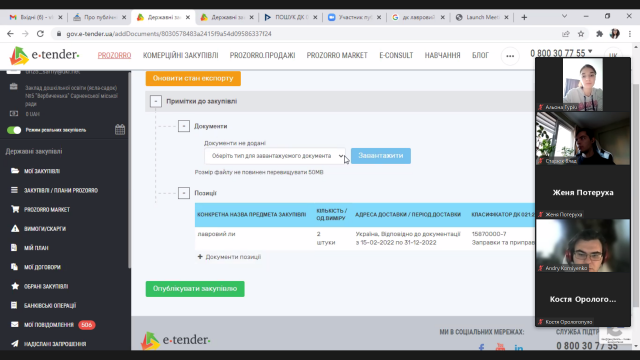Click the Мої договори documents icon
The height and width of the screenshot is (360, 640).
click(x=15, y=267)
